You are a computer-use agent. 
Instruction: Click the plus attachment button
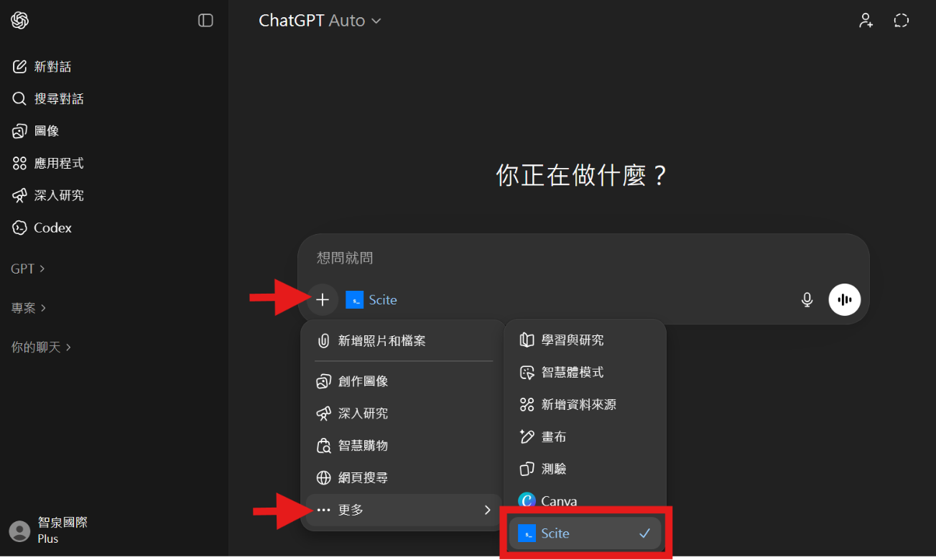(323, 300)
